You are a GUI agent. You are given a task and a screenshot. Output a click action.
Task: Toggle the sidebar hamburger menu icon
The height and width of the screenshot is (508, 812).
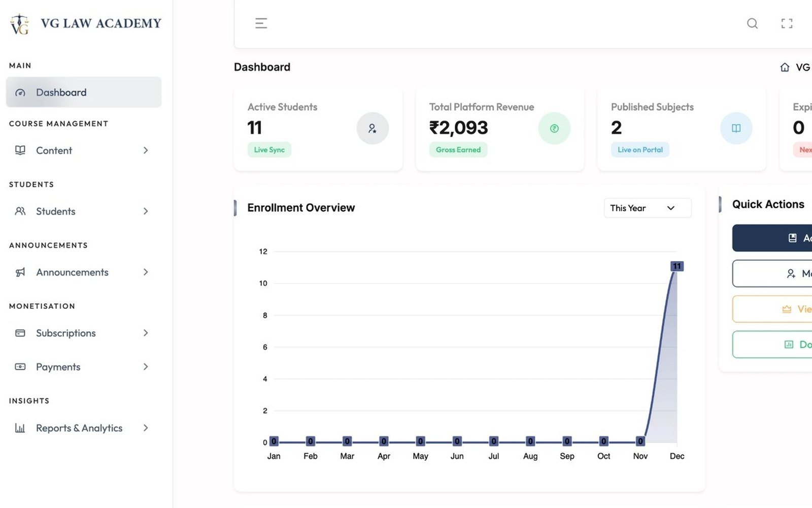tap(261, 23)
